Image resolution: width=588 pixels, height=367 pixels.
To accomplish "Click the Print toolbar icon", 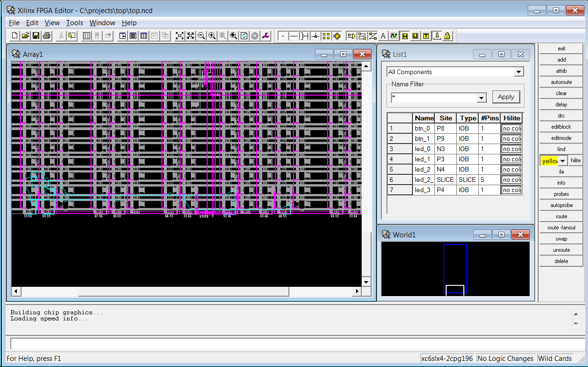I will coord(47,35).
